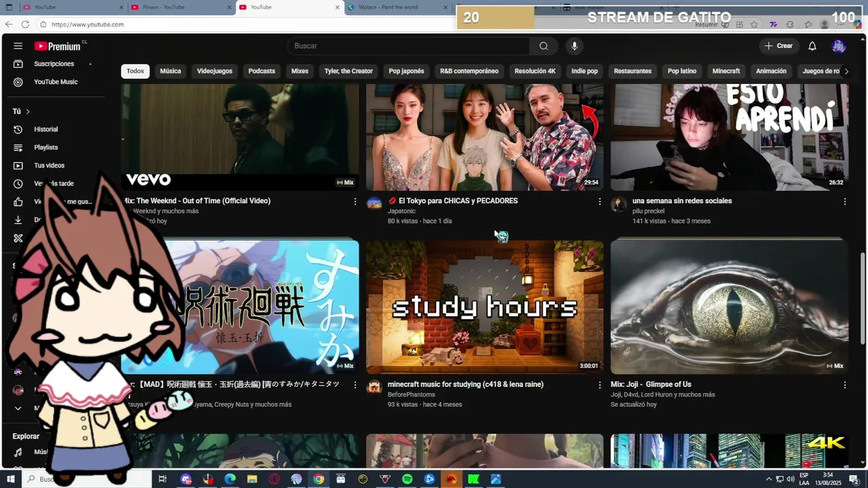The height and width of the screenshot is (488, 868).
Task: Open options for minecraft music for studying
Action: [x=599, y=385]
